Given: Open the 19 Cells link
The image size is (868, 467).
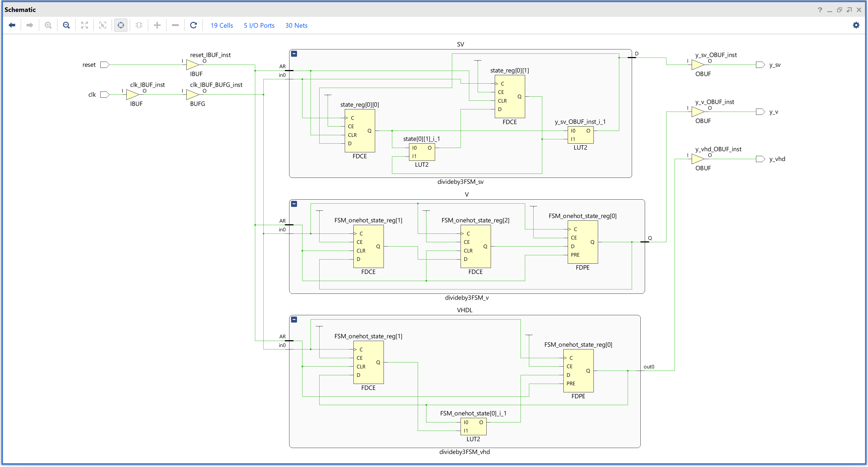Looking at the screenshot, I should (222, 26).
